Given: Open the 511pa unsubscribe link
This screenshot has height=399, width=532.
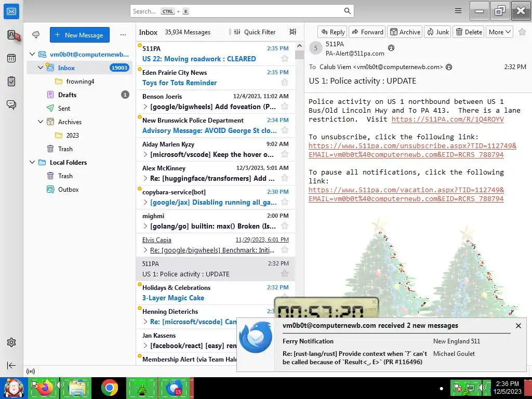Looking at the screenshot, I should click(x=412, y=150).
